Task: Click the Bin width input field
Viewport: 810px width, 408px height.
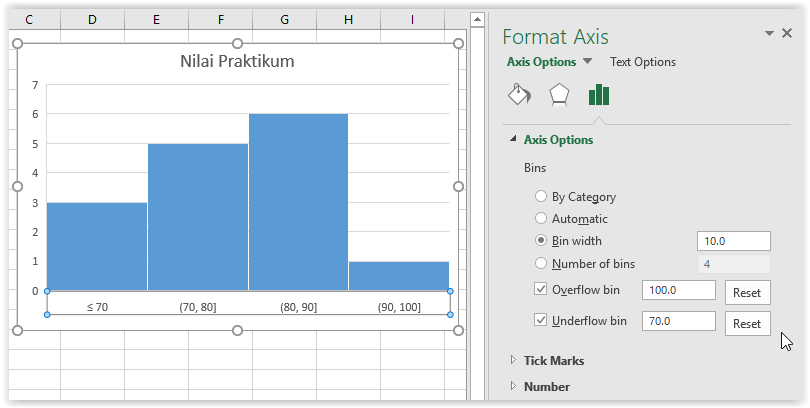Action: click(734, 241)
